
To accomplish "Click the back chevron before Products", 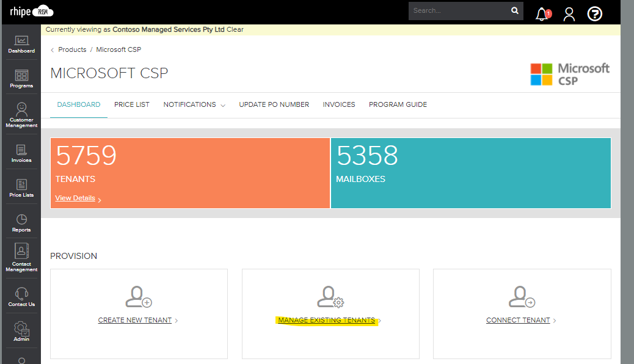I will tap(52, 49).
